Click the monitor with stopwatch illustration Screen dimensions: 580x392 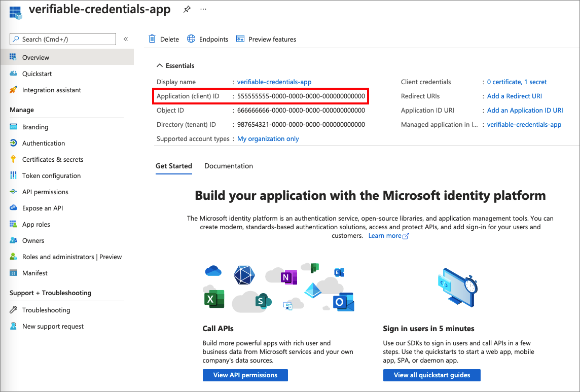coord(458,288)
